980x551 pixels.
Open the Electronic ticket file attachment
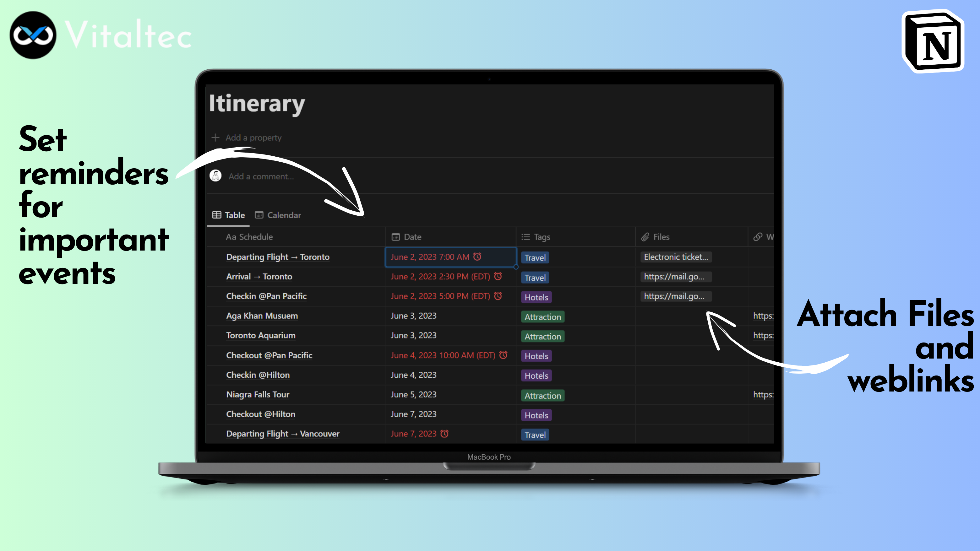[676, 257]
